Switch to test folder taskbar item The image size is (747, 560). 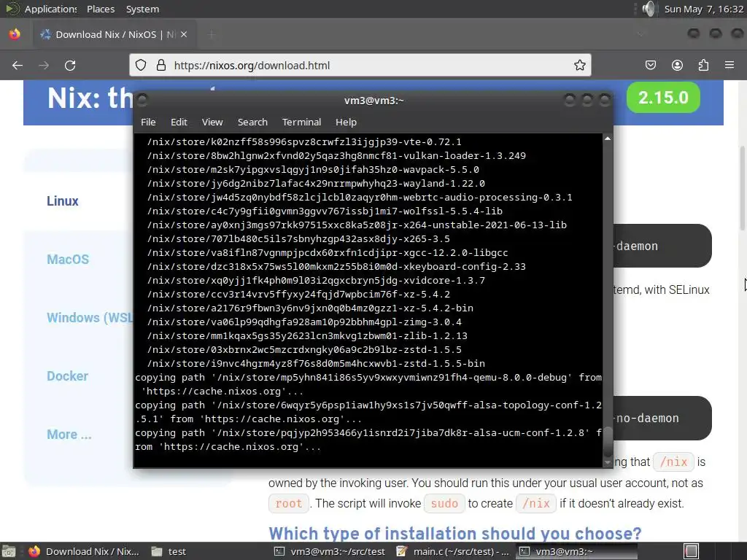169,551
